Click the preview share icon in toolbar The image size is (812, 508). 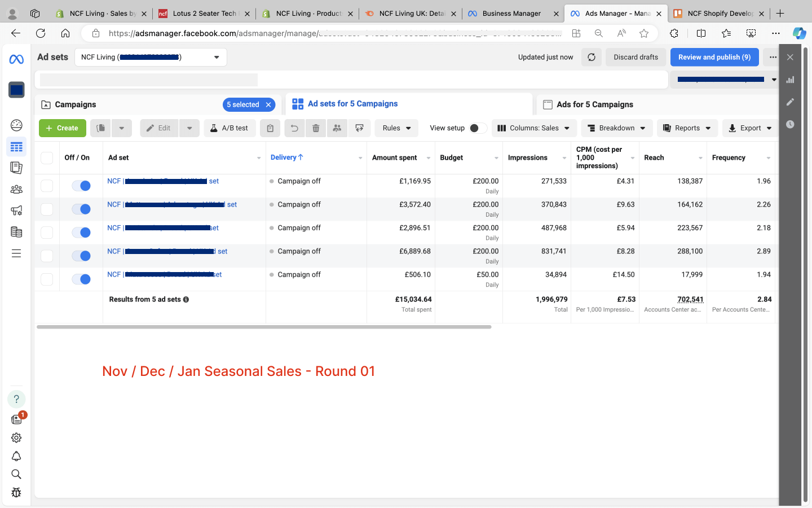[359, 128]
